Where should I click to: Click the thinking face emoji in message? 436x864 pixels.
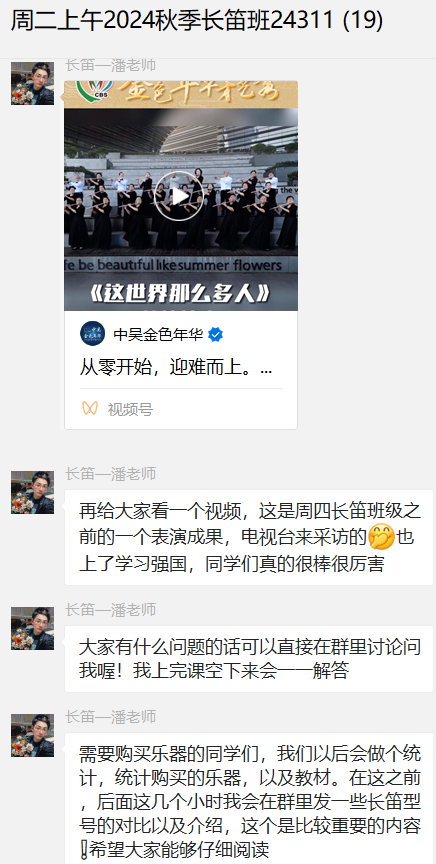click(381, 537)
